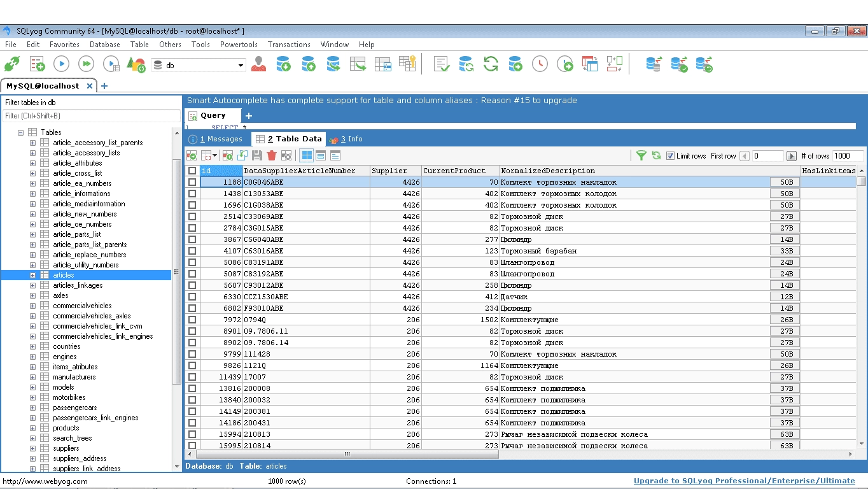Expand the countries table node
The height and width of the screenshot is (489, 868).
33,346
